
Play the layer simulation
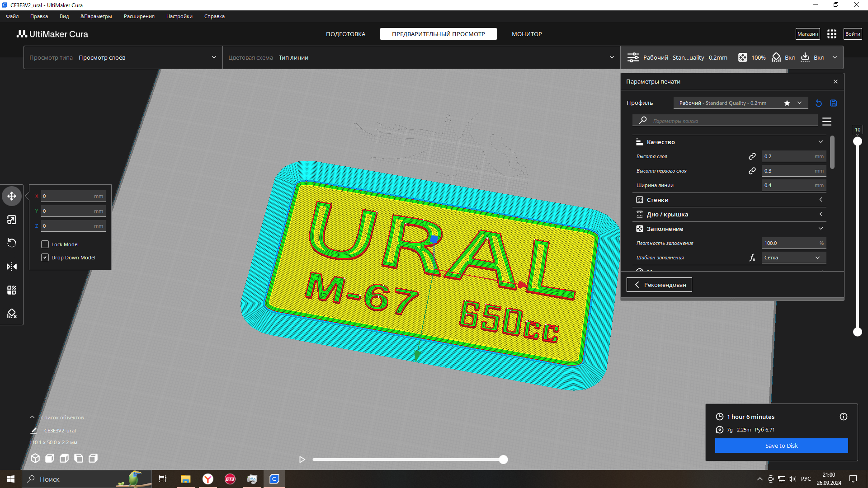point(302,460)
